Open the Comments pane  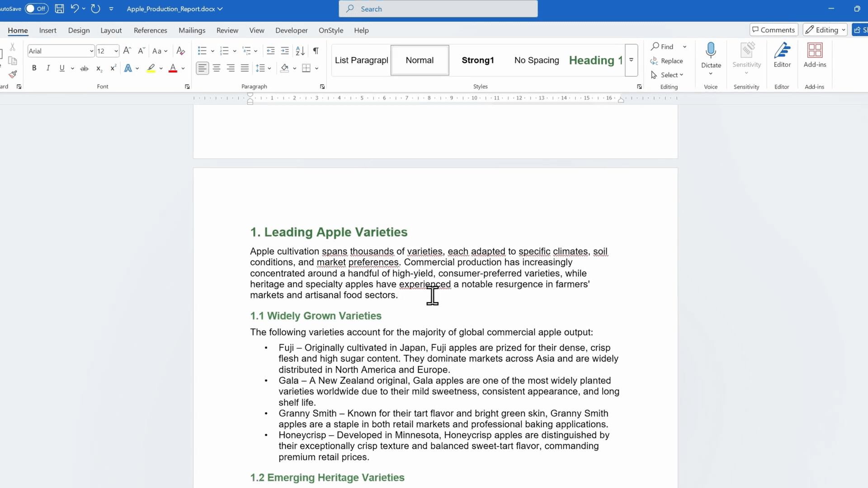click(774, 30)
